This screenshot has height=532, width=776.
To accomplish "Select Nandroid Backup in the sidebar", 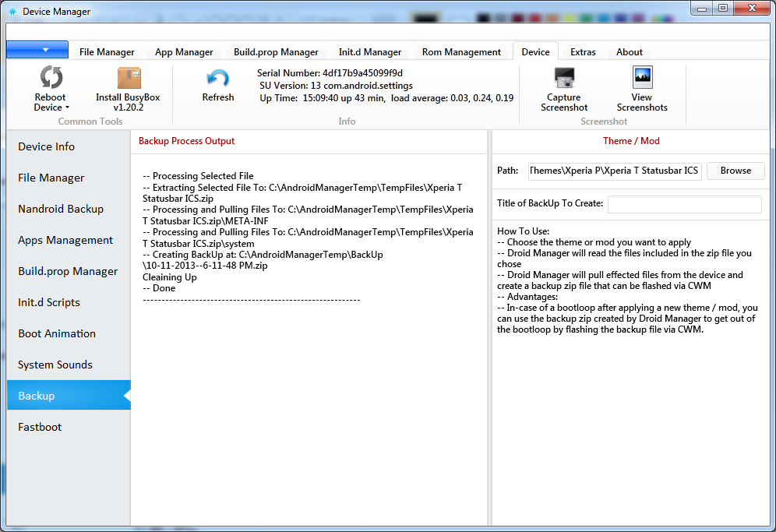I will pos(61,209).
